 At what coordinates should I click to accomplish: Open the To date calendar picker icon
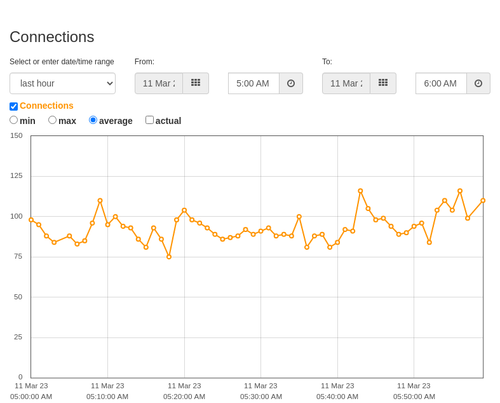pyautogui.click(x=383, y=83)
